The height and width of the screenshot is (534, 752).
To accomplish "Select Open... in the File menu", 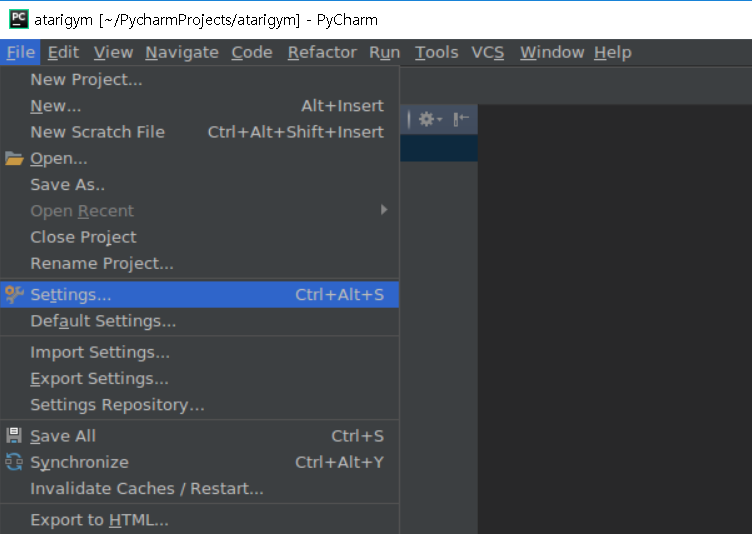I will (x=200, y=158).
